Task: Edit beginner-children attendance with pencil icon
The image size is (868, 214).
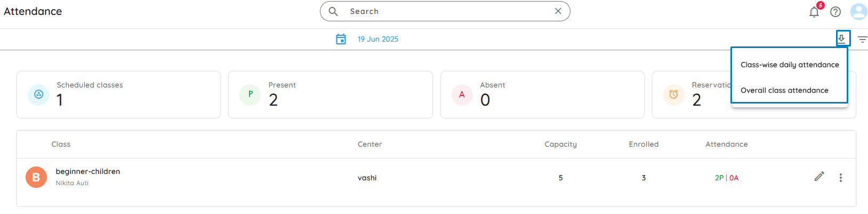Action: click(819, 177)
